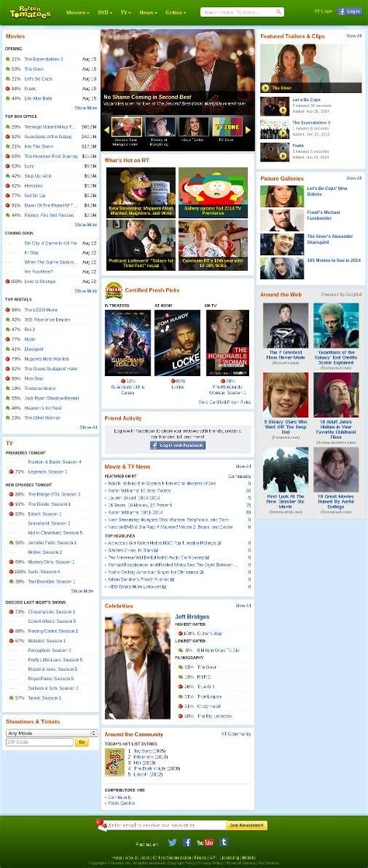Play The Expendables 3 trailer clip
The height and width of the screenshot is (868, 368).
283,133
